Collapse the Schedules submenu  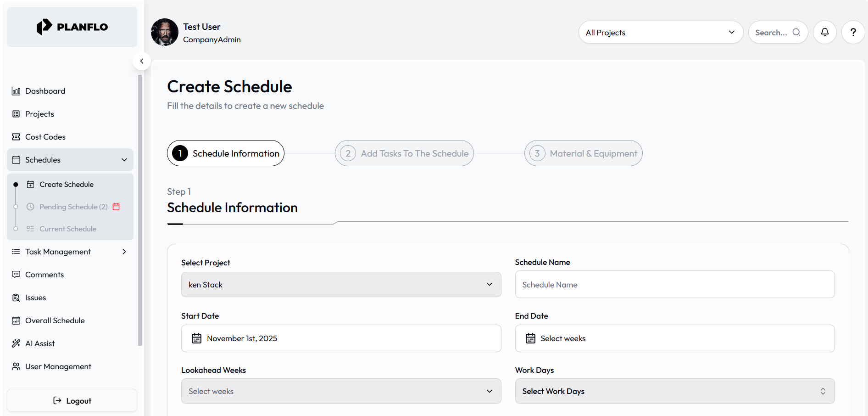(124, 160)
